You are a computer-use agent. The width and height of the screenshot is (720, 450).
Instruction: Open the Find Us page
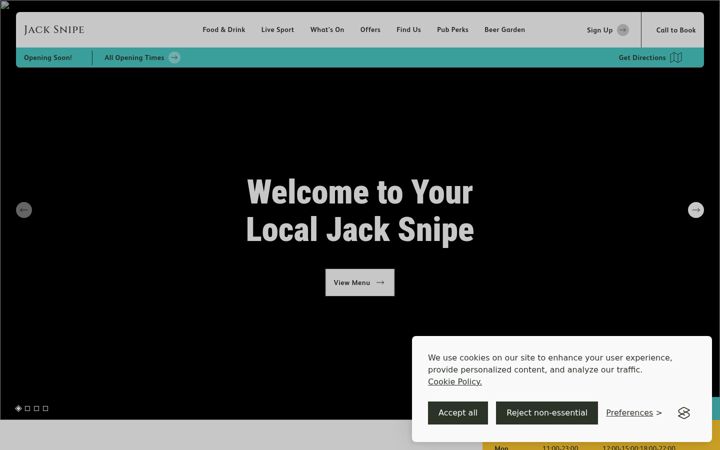tap(408, 30)
